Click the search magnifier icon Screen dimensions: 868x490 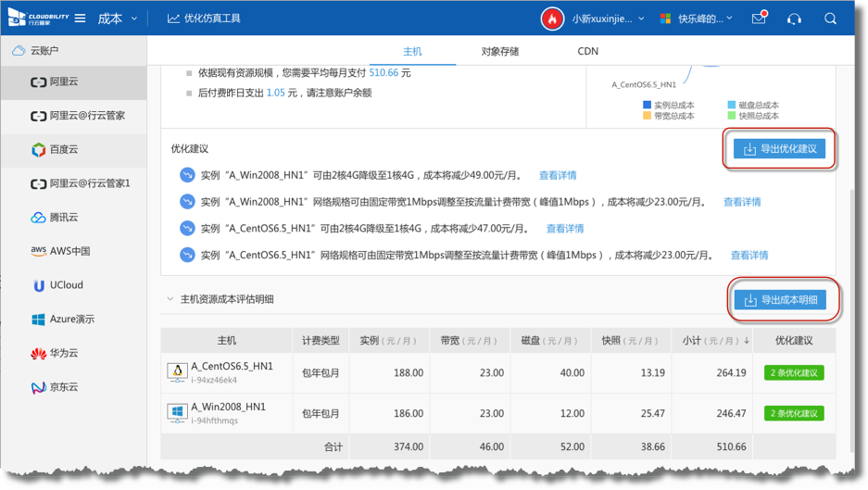pos(830,19)
